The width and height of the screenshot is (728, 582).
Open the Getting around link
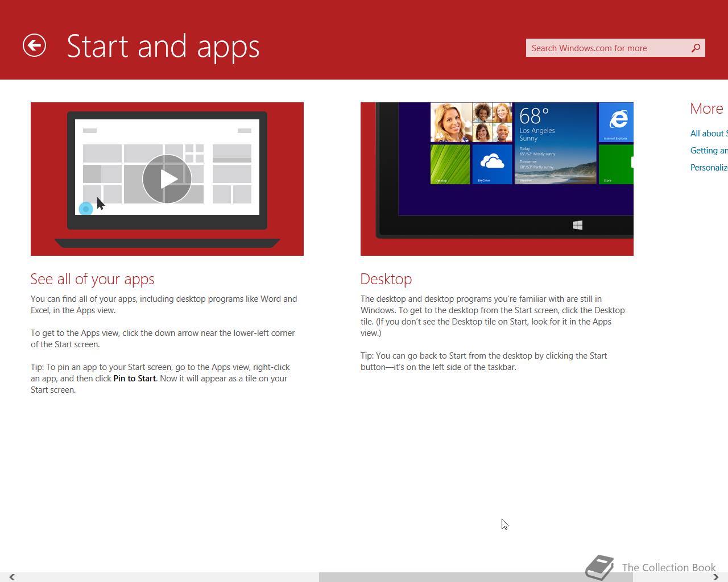tap(709, 151)
